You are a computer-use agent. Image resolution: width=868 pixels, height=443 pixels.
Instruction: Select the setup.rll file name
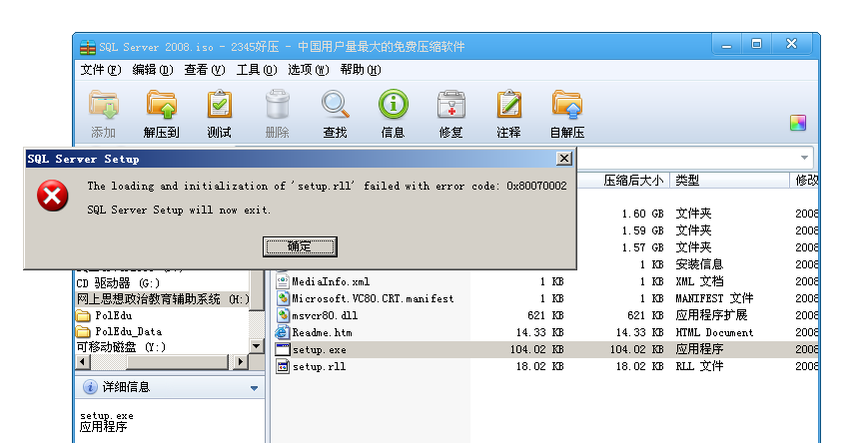[319, 367]
